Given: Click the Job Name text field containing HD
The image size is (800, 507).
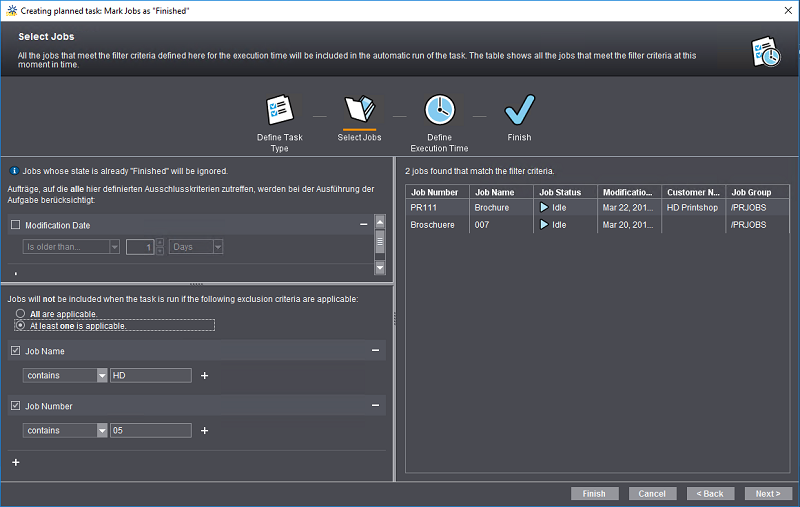Looking at the screenshot, I should point(150,376).
